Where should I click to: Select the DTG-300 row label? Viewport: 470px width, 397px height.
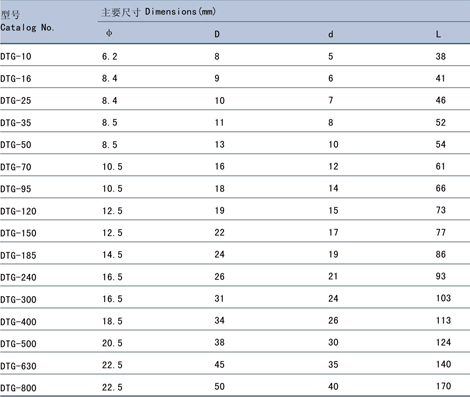(18, 300)
